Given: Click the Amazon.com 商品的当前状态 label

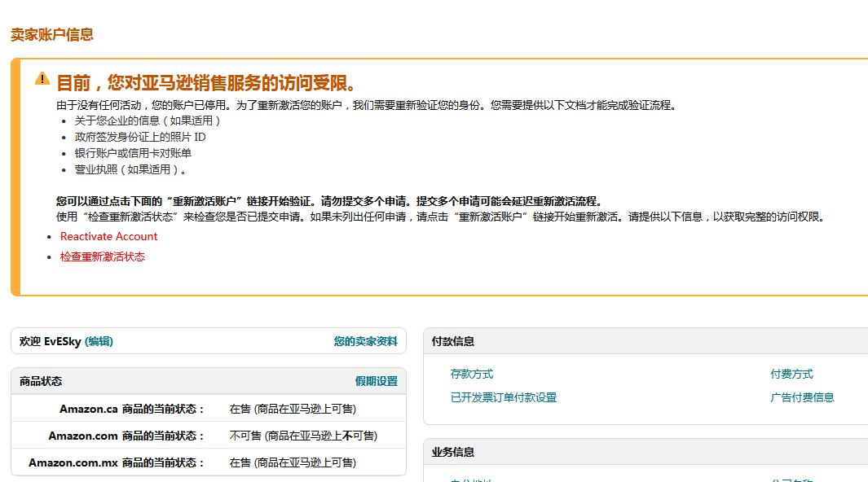Looking at the screenshot, I should 127,436.
